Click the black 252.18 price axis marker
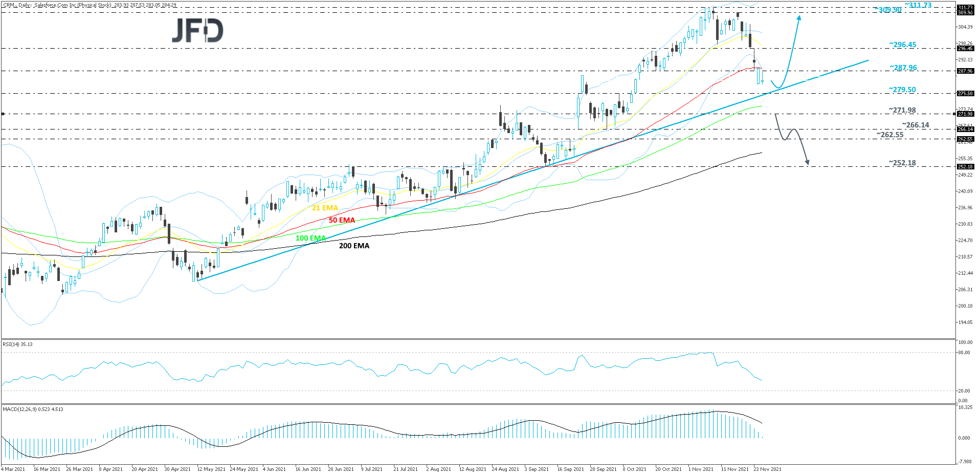980x475 pixels. (966, 167)
